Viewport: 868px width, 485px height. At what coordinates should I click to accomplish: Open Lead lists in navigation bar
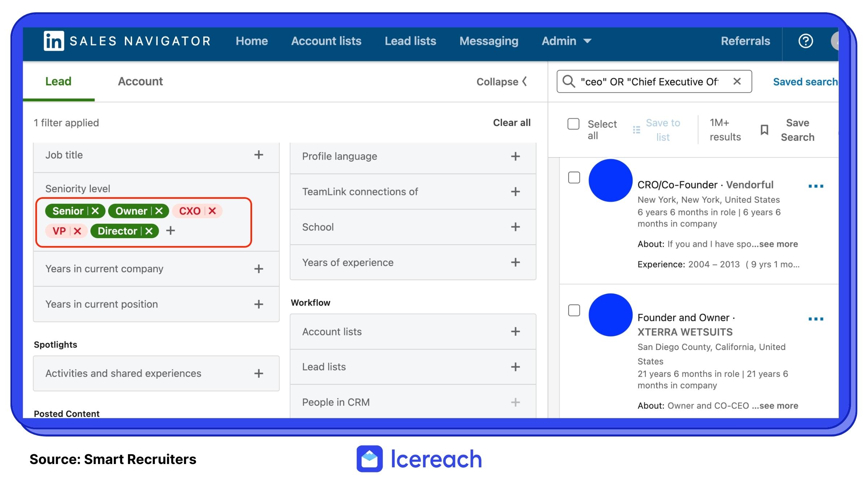coord(410,41)
